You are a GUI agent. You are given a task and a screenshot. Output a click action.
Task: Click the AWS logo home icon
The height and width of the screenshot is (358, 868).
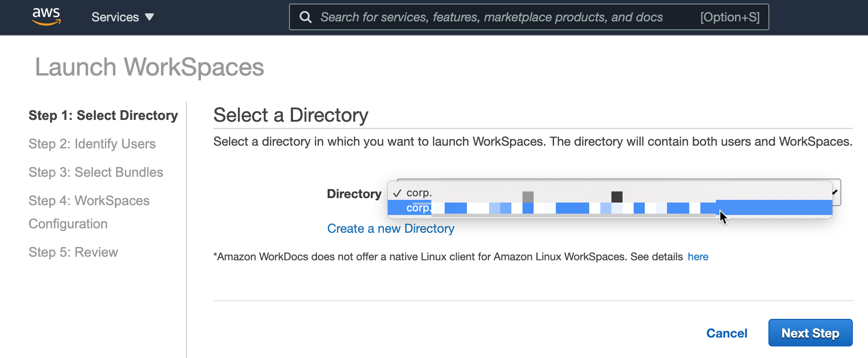(46, 16)
